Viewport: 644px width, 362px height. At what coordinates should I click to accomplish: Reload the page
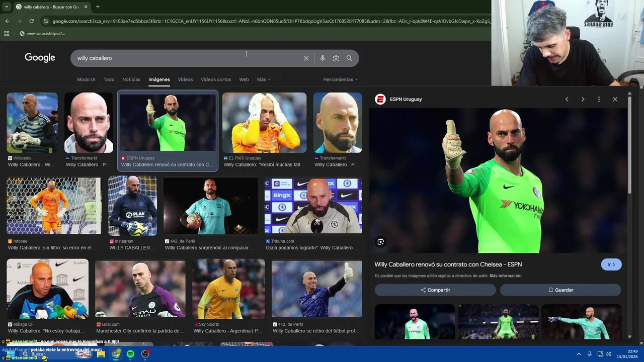[31, 21]
